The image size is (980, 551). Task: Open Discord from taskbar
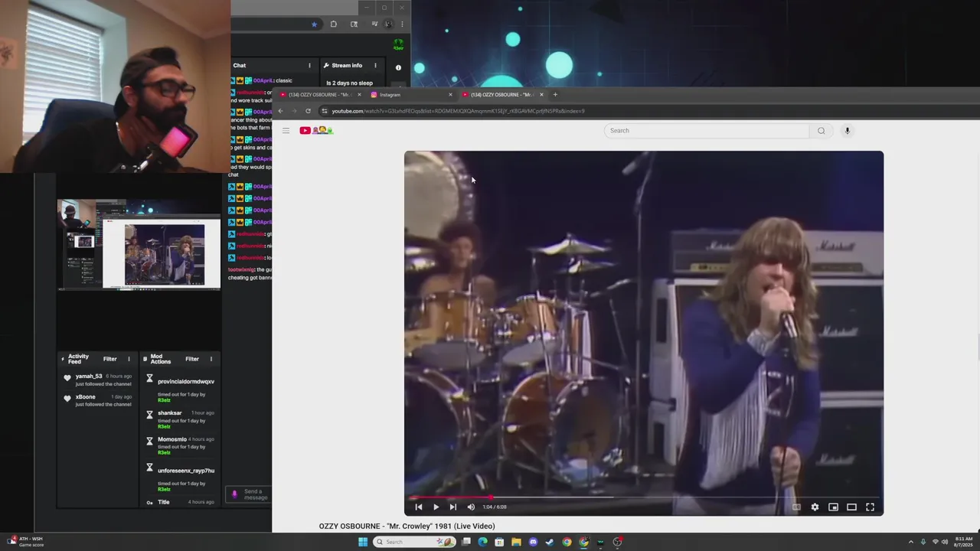[x=533, y=542]
